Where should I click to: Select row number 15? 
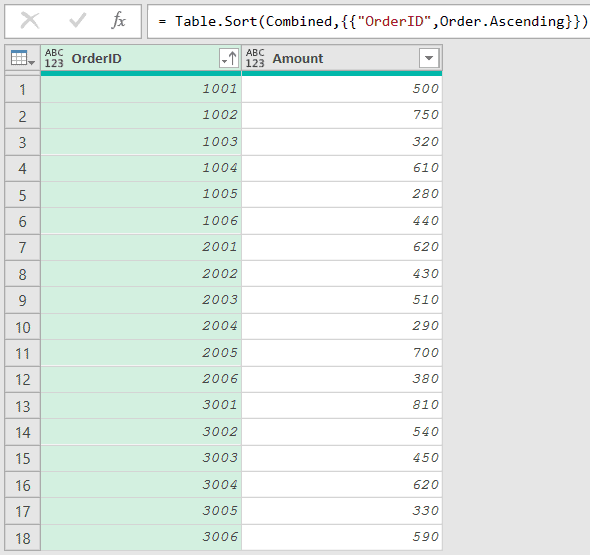(x=23, y=459)
